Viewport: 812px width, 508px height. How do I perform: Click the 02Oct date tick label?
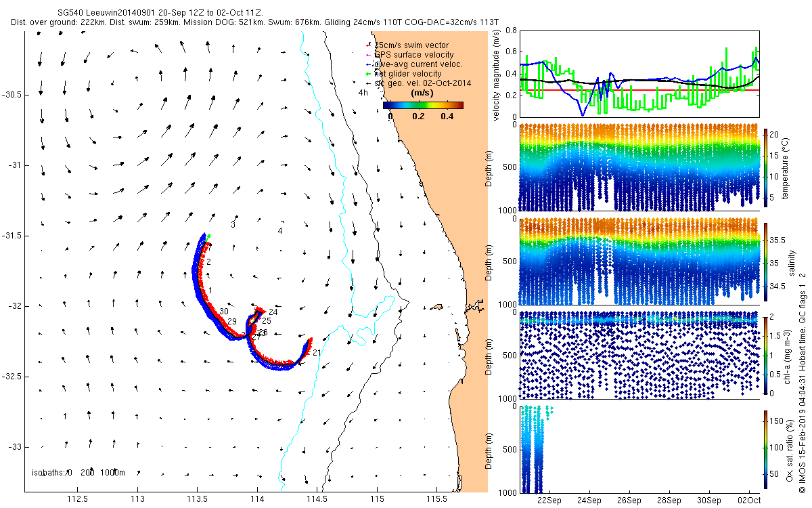tap(749, 500)
